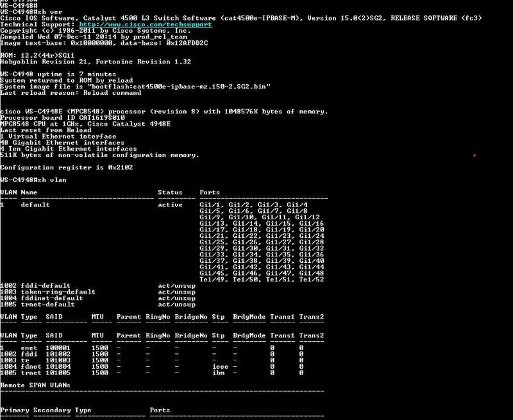
Task: Click the 'WS-C4948 uptime is 7 minutes' line
Action: [x=58, y=74]
